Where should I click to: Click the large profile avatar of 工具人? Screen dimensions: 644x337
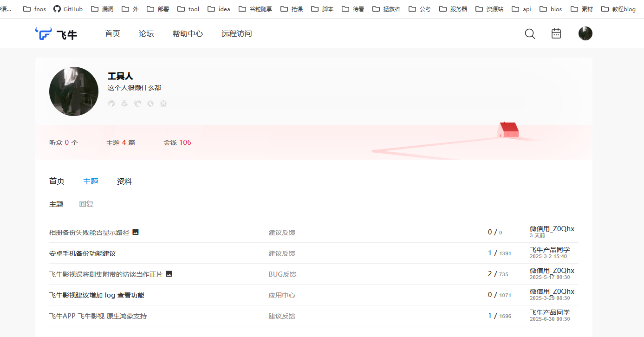point(74,91)
